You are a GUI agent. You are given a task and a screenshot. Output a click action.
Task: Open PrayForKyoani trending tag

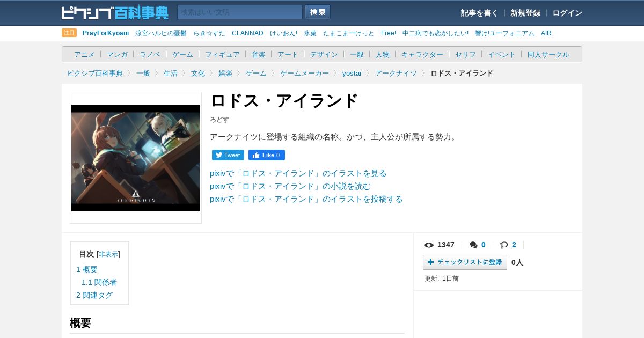[x=106, y=33]
